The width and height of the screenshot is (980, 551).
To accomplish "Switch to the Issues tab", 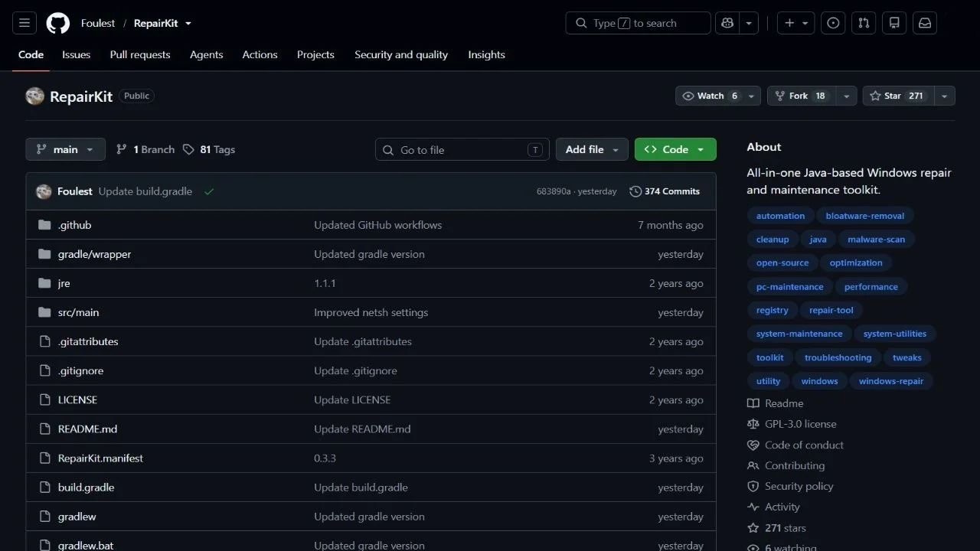I will (x=76, y=54).
